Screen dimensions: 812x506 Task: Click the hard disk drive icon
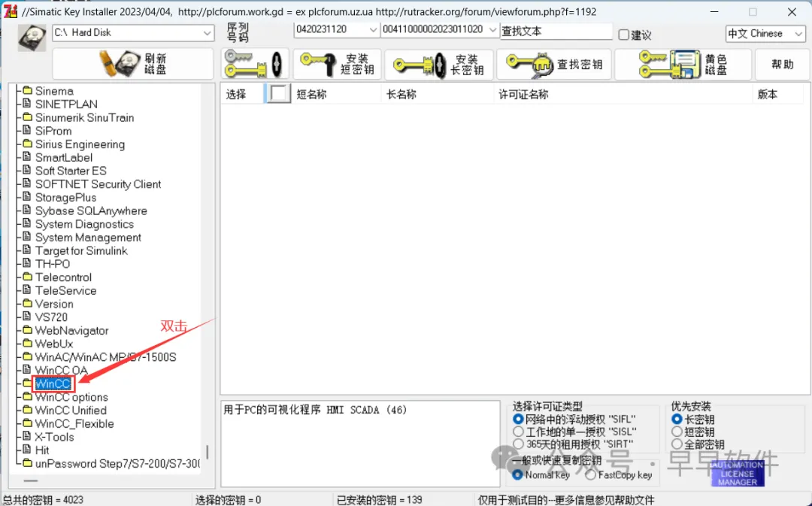32,38
